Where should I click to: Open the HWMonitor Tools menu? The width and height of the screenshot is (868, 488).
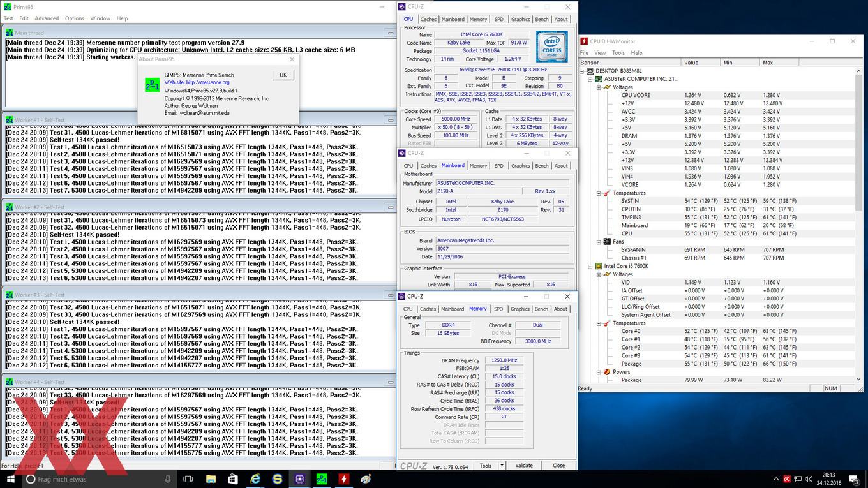tap(618, 53)
